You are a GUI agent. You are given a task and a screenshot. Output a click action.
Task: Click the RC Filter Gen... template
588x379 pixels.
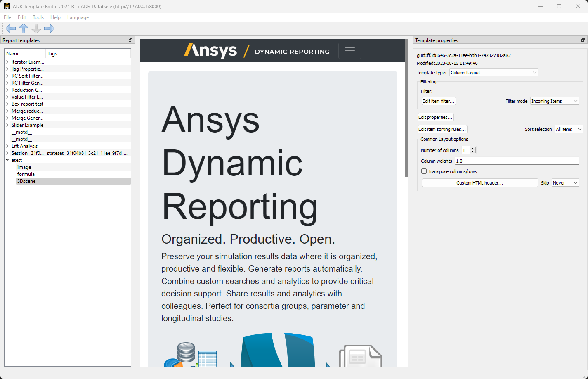(27, 83)
